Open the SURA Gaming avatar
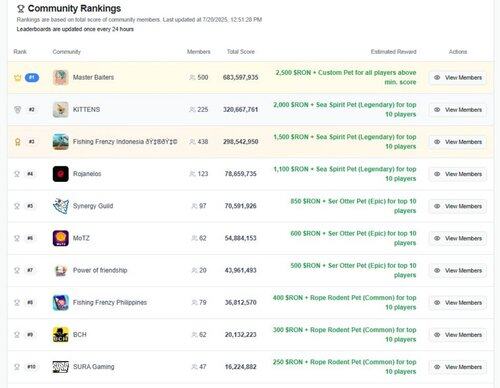Screen dimensions: 500x388 (61, 367)
